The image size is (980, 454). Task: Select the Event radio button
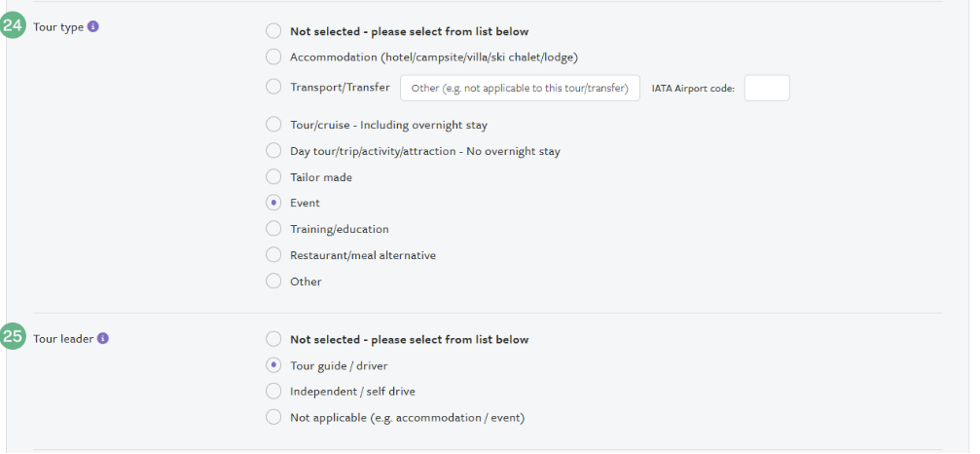click(x=273, y=203)
